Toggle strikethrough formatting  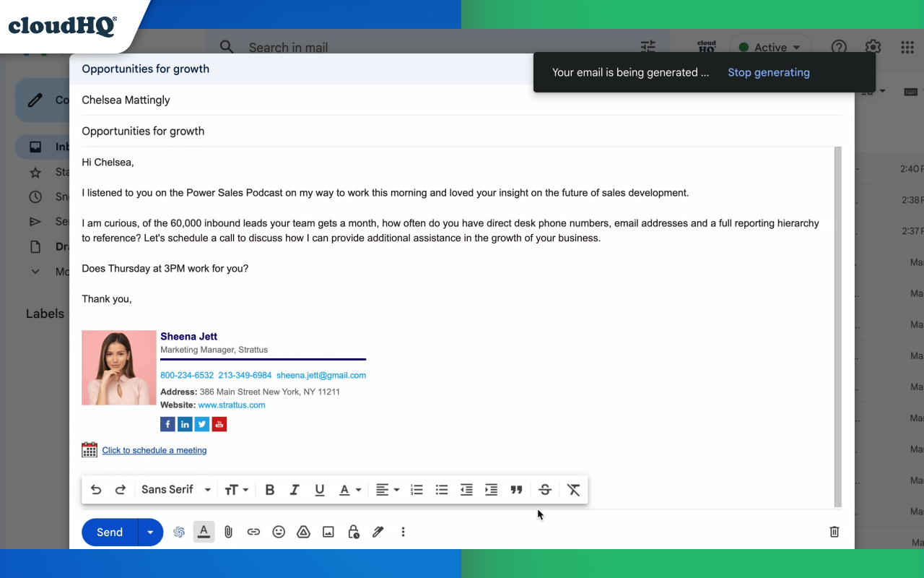click(545, 489)
